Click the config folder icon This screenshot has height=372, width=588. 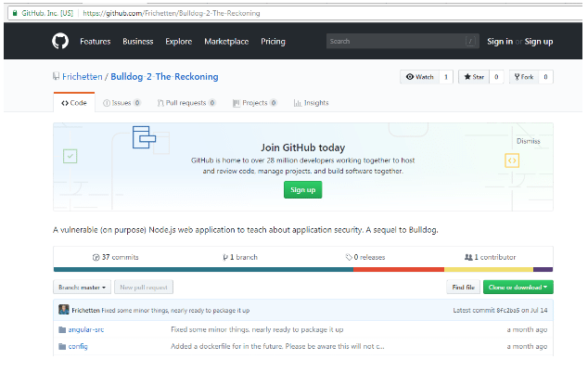[x=62, y=346]
